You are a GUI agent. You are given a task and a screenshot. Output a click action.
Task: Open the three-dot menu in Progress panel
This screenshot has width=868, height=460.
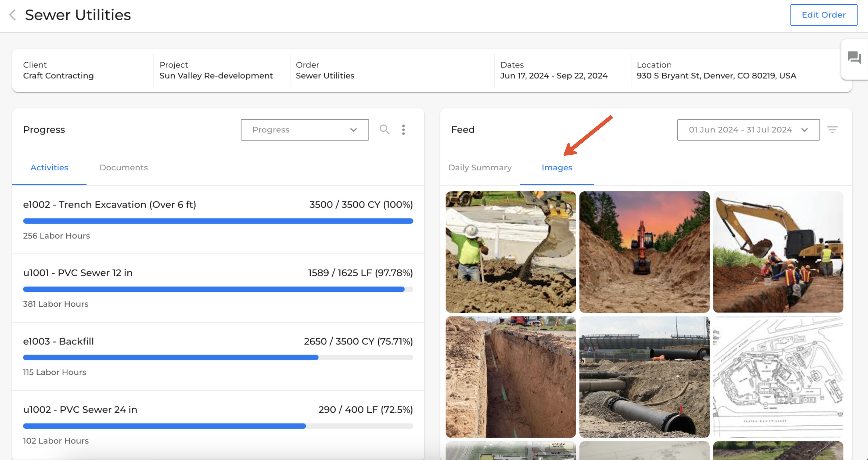[403, 130]
